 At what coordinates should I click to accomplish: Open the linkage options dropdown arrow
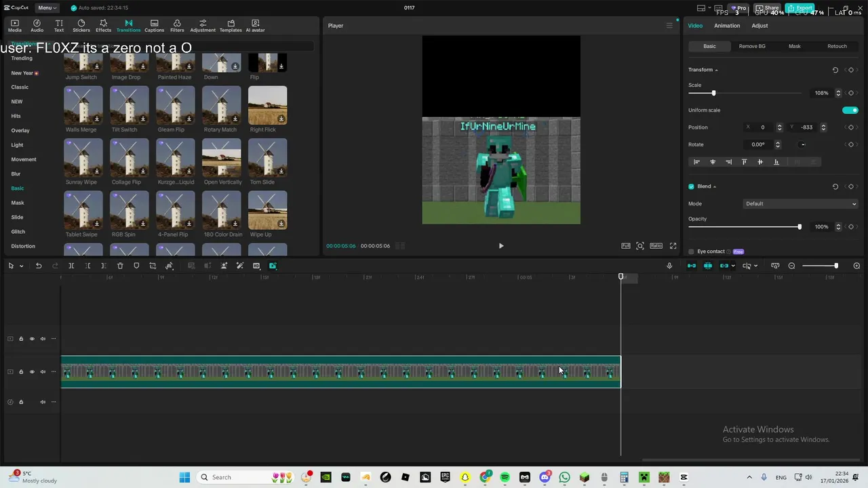(733, 266)
